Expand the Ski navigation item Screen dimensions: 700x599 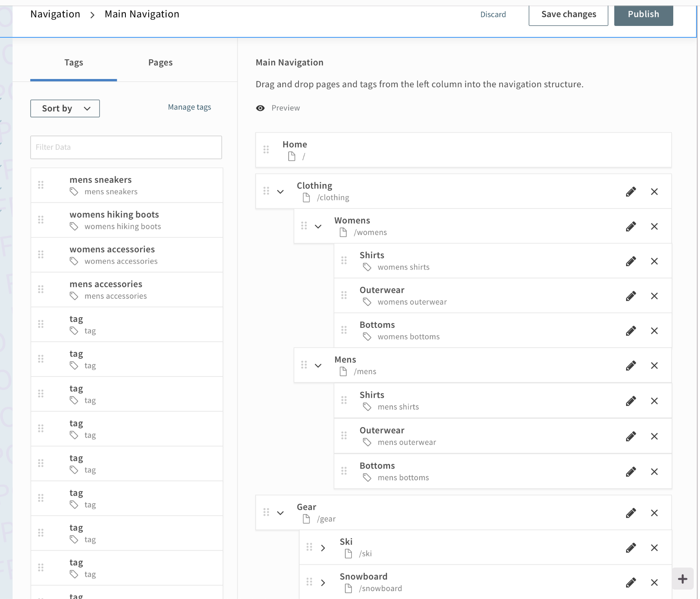[323, 548]
